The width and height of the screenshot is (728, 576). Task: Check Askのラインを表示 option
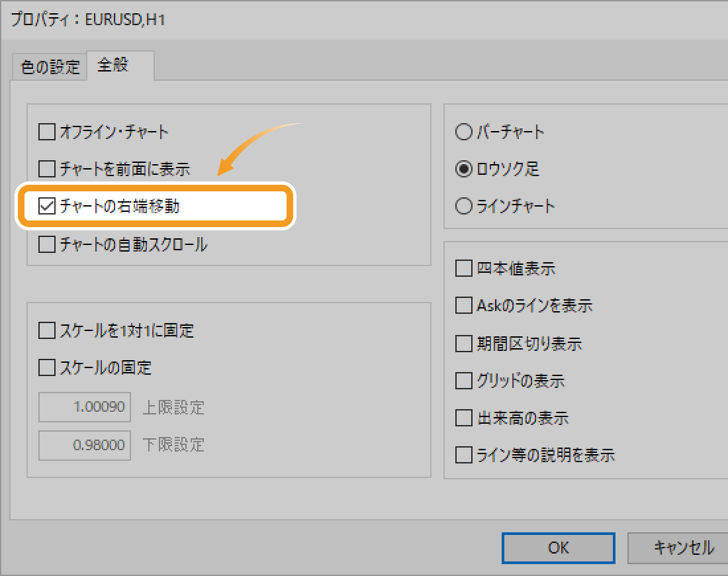[464, 305]
